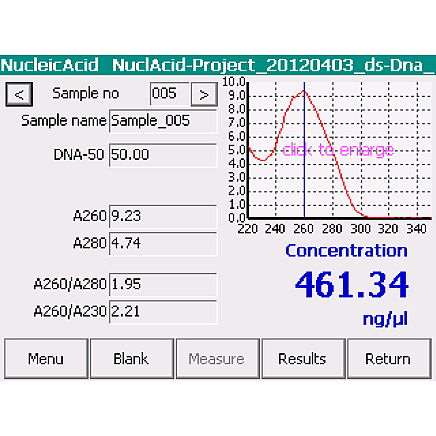This screenshot has height=436, width=436.
Task: Click the NucleicAcid project title bar
Action: tap(218, 65)
